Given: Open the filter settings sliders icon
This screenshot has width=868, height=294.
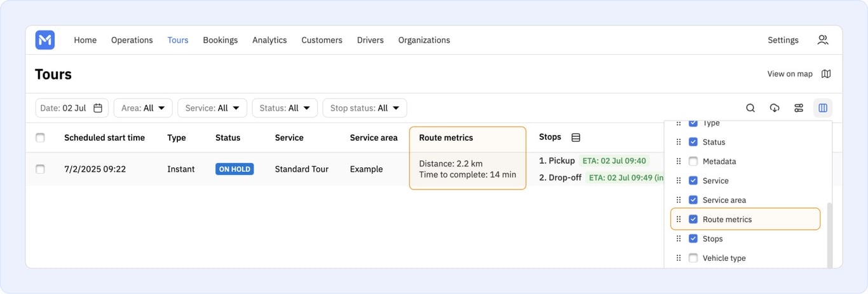Looking at the screenshot, I should [799, 108].
